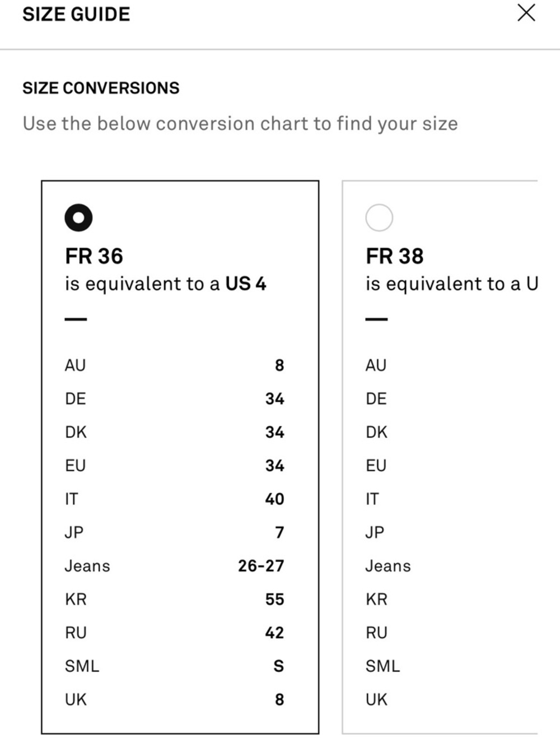Click the KR 55 size value

pos(275,600)
